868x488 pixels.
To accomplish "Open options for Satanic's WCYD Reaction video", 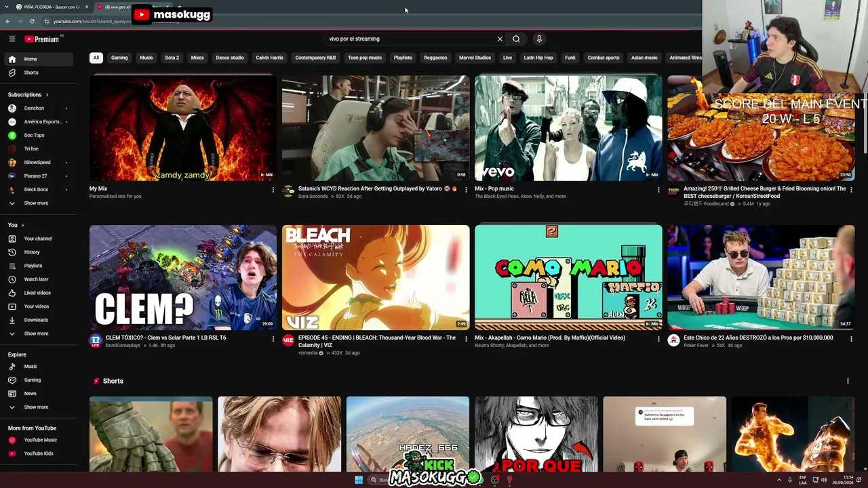I will [x=466, y=190].
